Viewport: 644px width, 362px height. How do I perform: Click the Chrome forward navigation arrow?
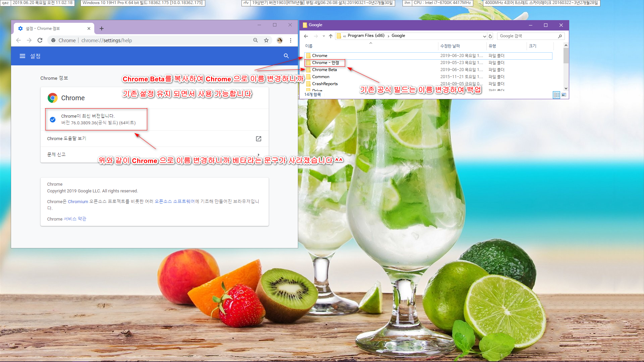click(x=29, y=40)
